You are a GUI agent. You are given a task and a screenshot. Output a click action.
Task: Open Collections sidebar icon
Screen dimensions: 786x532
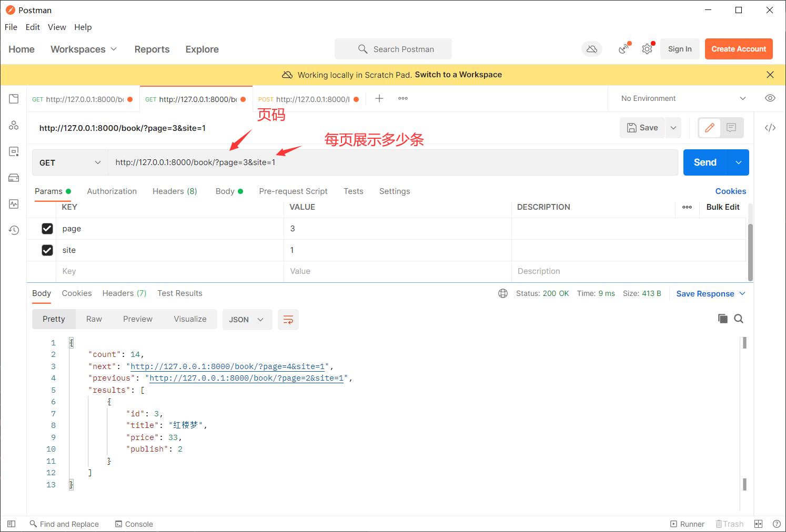click(x=14, y=99)
